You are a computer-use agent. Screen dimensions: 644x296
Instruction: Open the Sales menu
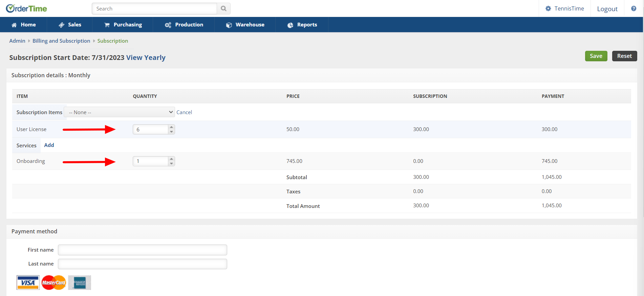70,25
